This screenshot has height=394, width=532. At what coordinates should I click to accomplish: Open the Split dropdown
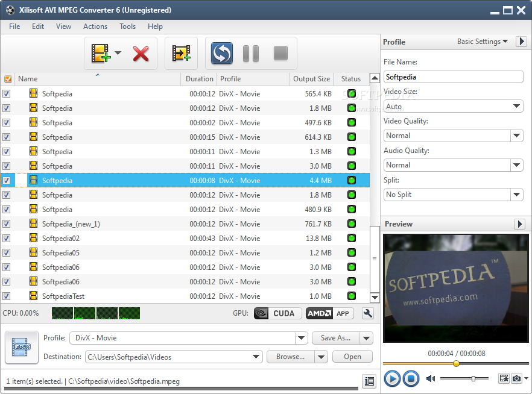tap(516, 195)
